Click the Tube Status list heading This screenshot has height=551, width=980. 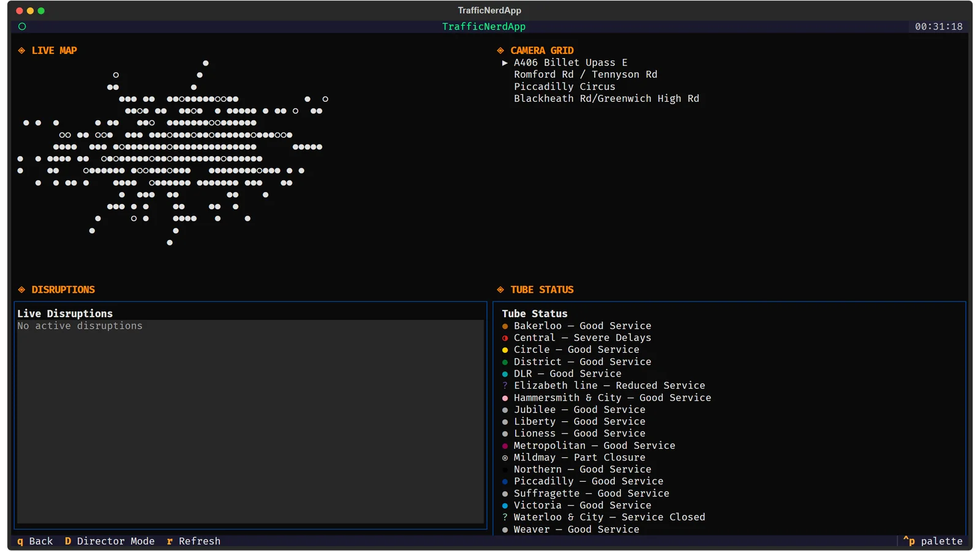[x=535, y=313]
